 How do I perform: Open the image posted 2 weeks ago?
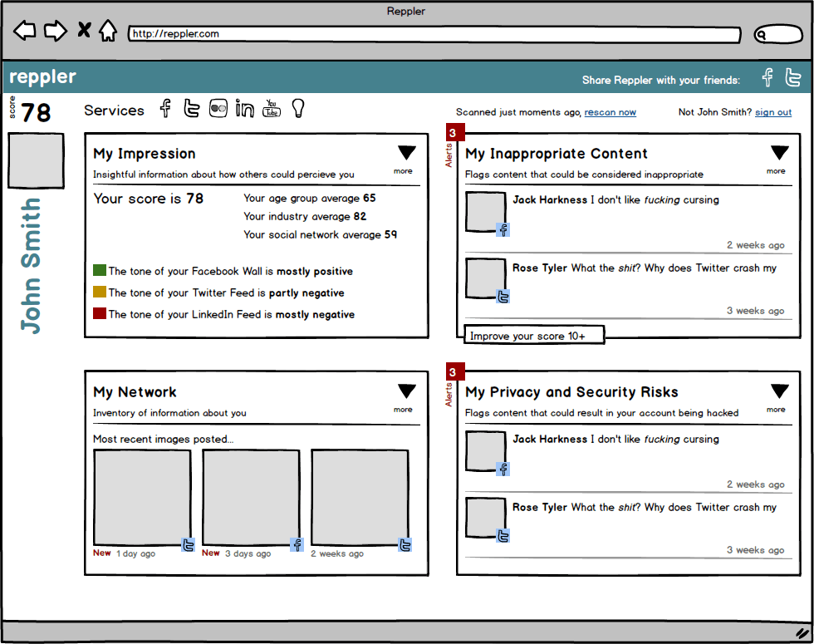(360, 498)
